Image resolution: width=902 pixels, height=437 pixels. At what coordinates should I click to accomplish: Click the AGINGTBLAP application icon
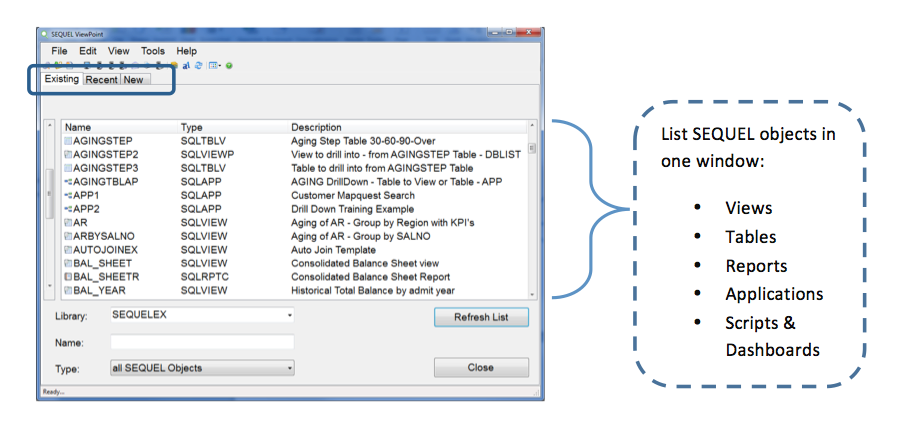click(x=68, y=182)
